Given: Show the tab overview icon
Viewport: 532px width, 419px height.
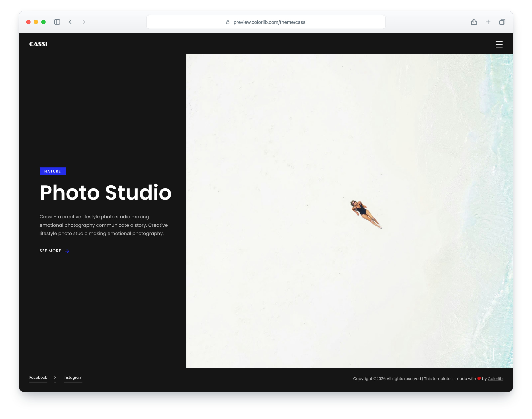Looking at the screenshot, I should point(502,22).
